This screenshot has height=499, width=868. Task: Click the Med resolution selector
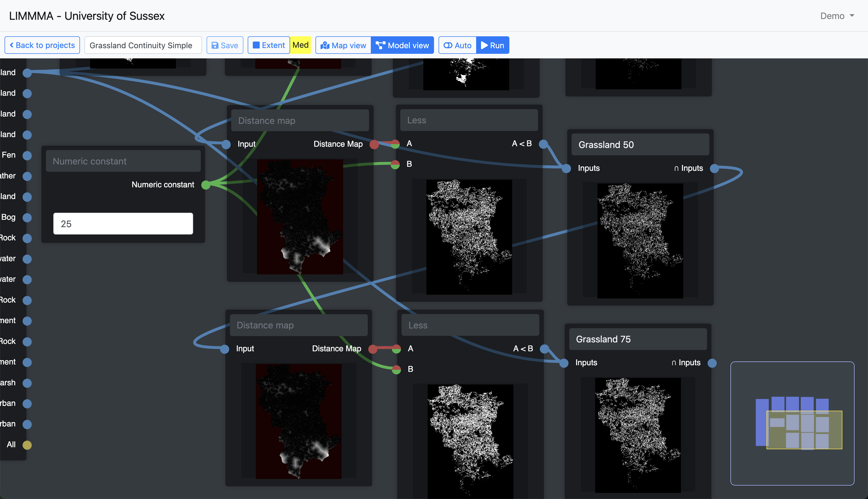pyautogui.click(x=300, y=45)
